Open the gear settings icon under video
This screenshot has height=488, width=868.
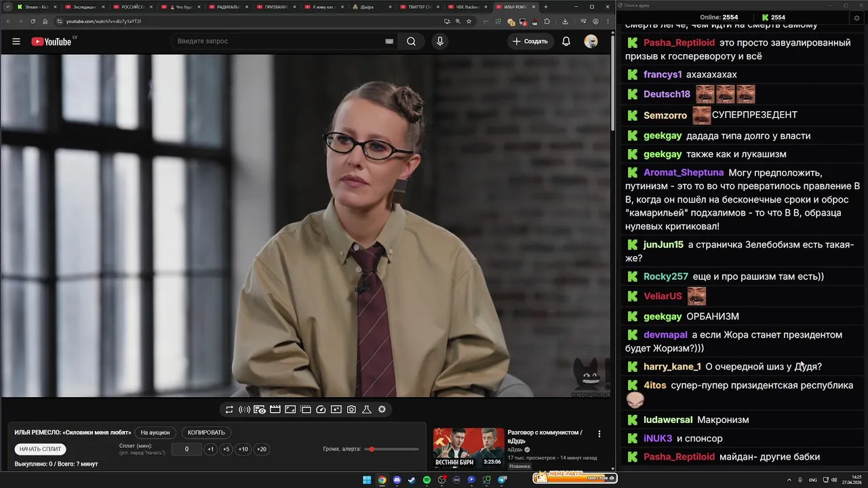(x=382, y=409)
